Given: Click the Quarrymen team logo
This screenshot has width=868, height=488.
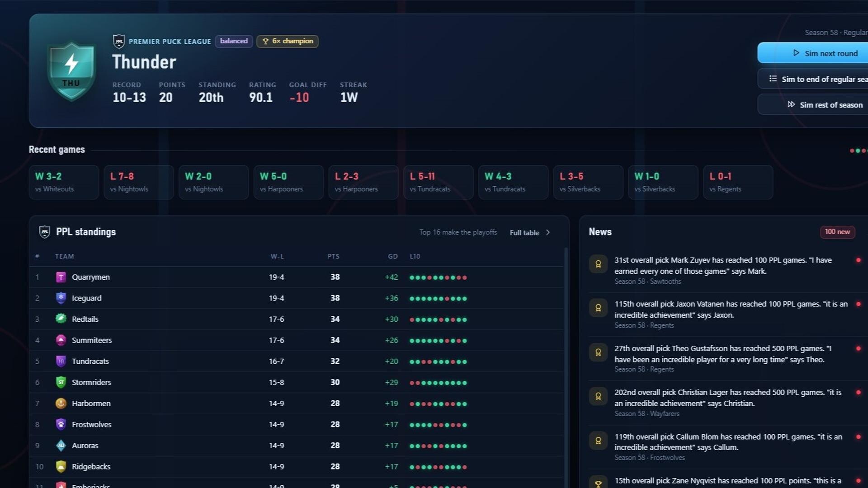Looking at the screenshot, I should (x=61, y=277).
